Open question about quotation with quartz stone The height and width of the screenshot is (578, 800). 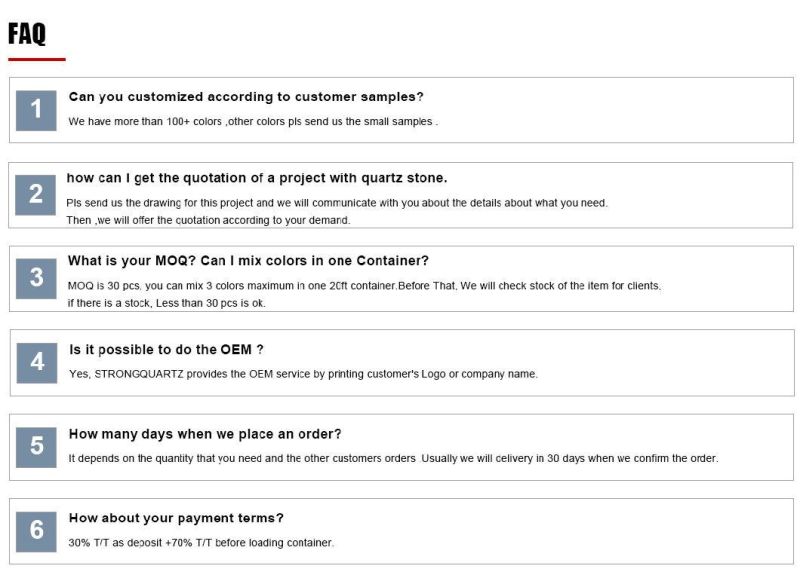pyautogui.click(x=257, y=178)
